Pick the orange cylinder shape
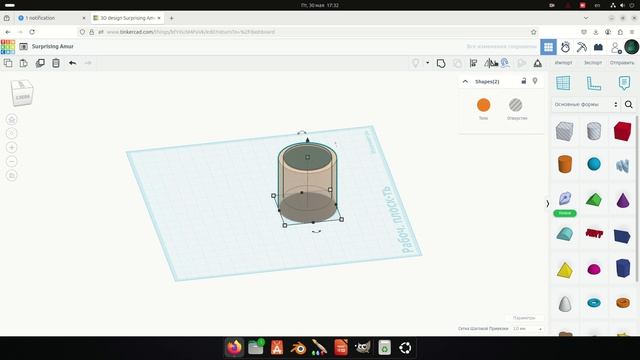 565,164
